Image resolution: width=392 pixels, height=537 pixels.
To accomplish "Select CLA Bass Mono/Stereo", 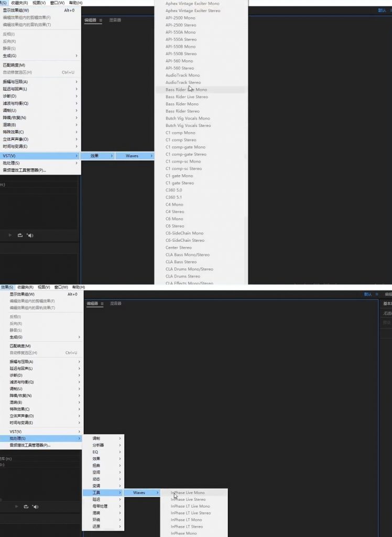I will [187, 255].
